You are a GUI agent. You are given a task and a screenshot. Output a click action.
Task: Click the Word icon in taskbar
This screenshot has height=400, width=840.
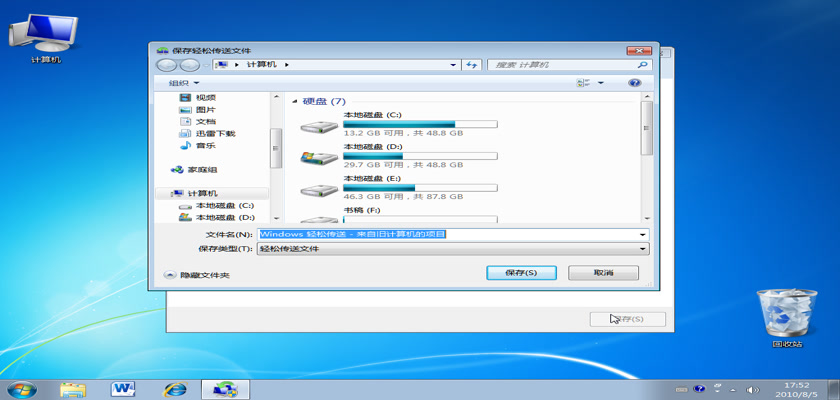point(124,388)
